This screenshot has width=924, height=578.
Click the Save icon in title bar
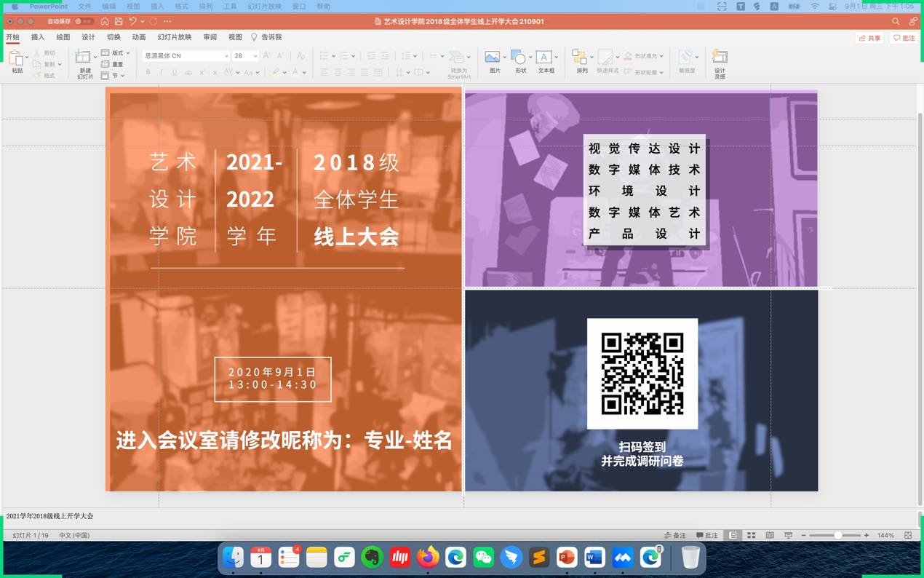tap(119, 22)
